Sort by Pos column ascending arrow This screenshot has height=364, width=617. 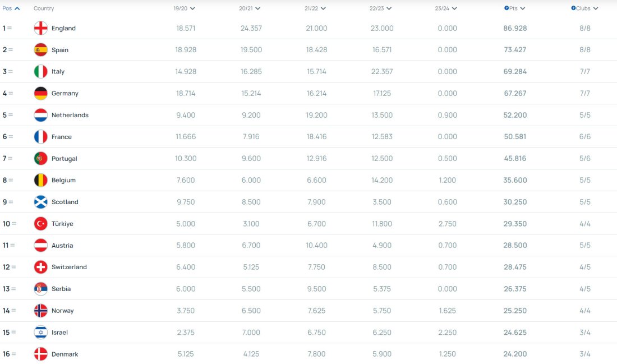(x=17, y=8)
